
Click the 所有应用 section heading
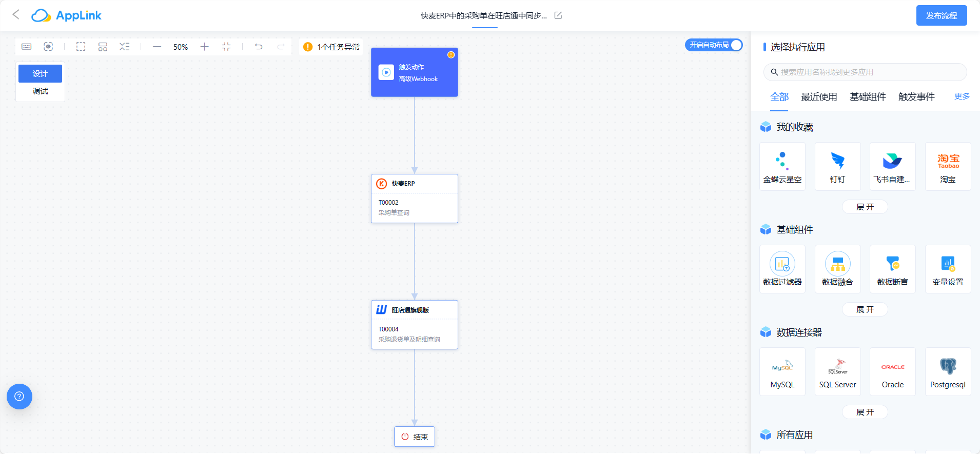[795, 435]
